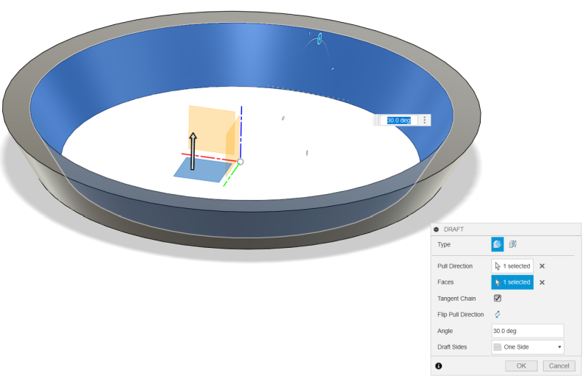This screenshot has height=378, width=588.
Task: Collapse the DRAFT dialog header
Action: click(437, 229)
